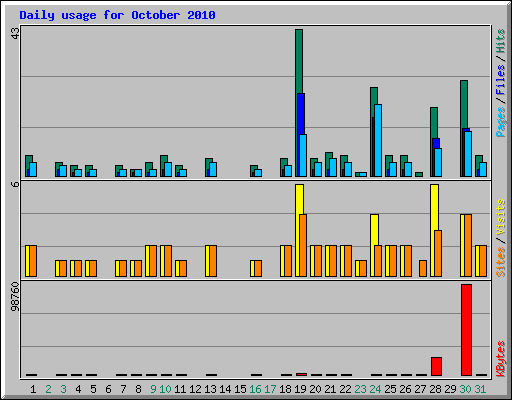Select the cyan Pages bar for day 19
Image resolution: width=512 pixels, height=400 pixels.
click(x=303, y=156)
